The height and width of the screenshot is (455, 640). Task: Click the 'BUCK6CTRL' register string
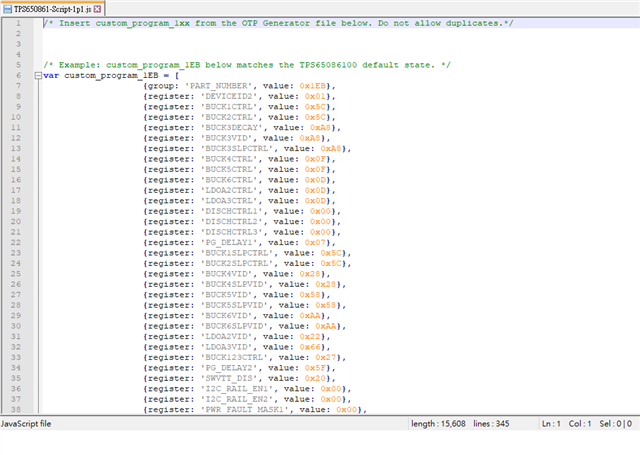pyautogui.click(x=229, y=180)
